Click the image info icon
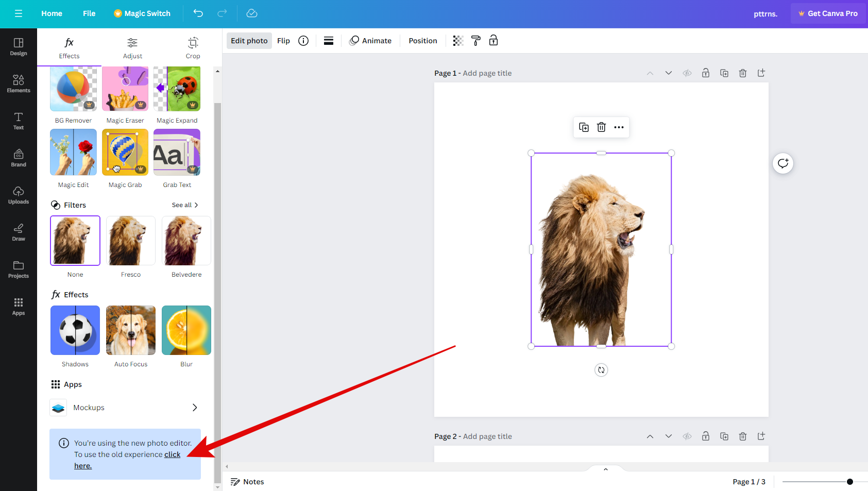This screenshot has width=868, height=491. click(303, 41)
